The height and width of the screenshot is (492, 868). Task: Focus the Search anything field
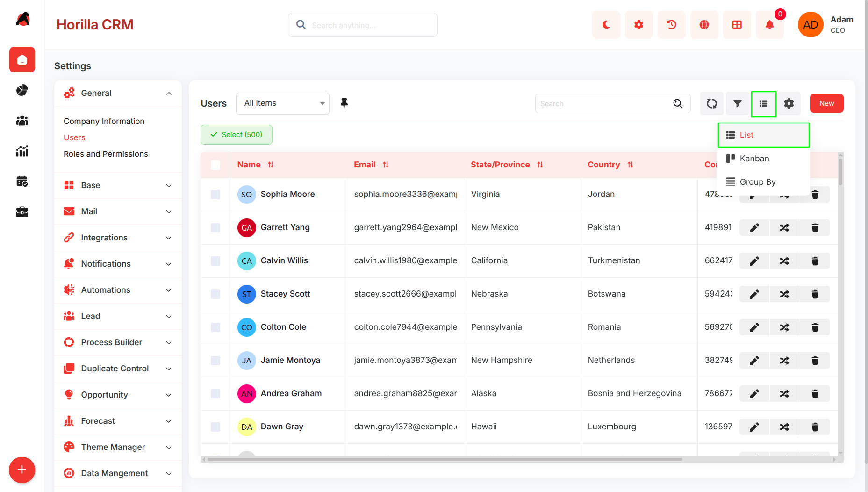[363, 25]
